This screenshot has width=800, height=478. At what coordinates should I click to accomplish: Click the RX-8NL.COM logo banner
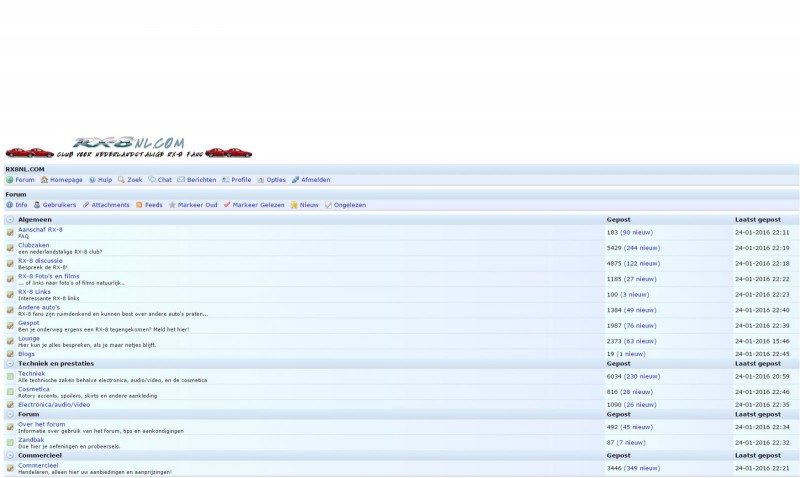point(129,147)
